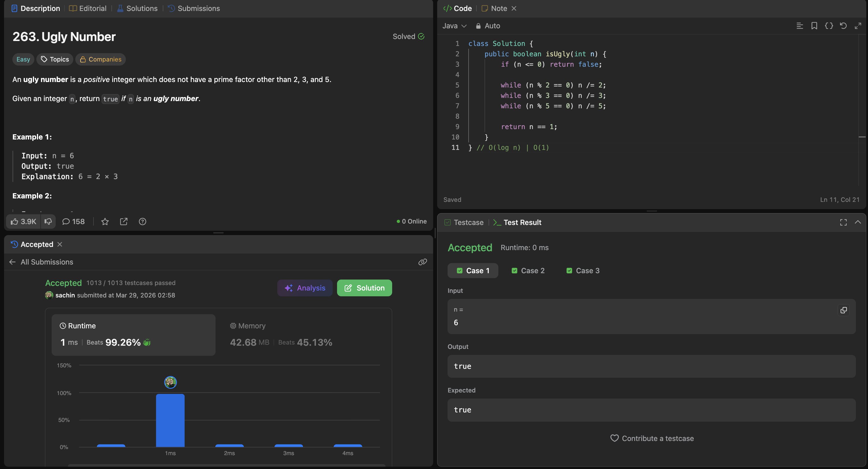
Task: Select Case 3 test result
Action: (583, 271)
